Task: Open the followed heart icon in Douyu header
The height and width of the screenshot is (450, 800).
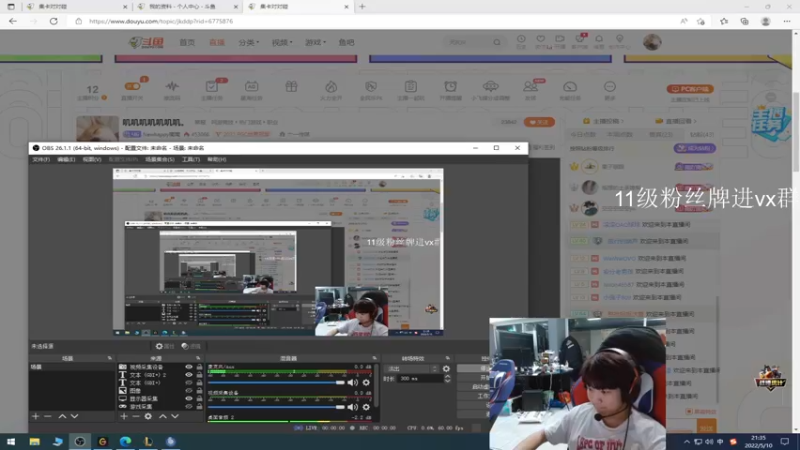Action: tap(541, 39)
